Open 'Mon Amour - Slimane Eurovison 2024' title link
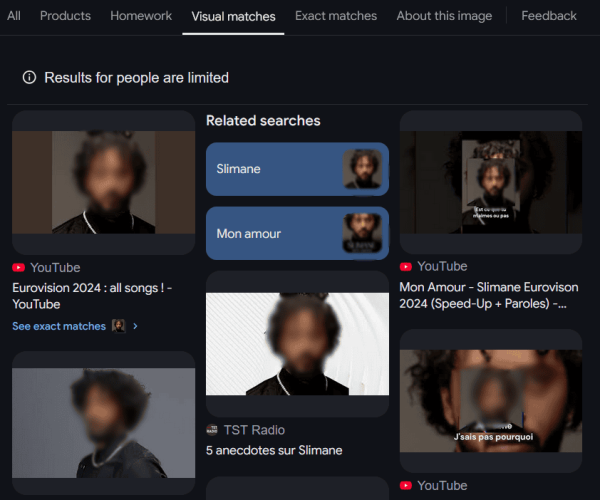 pyautogui.click(x=489, y=295)
